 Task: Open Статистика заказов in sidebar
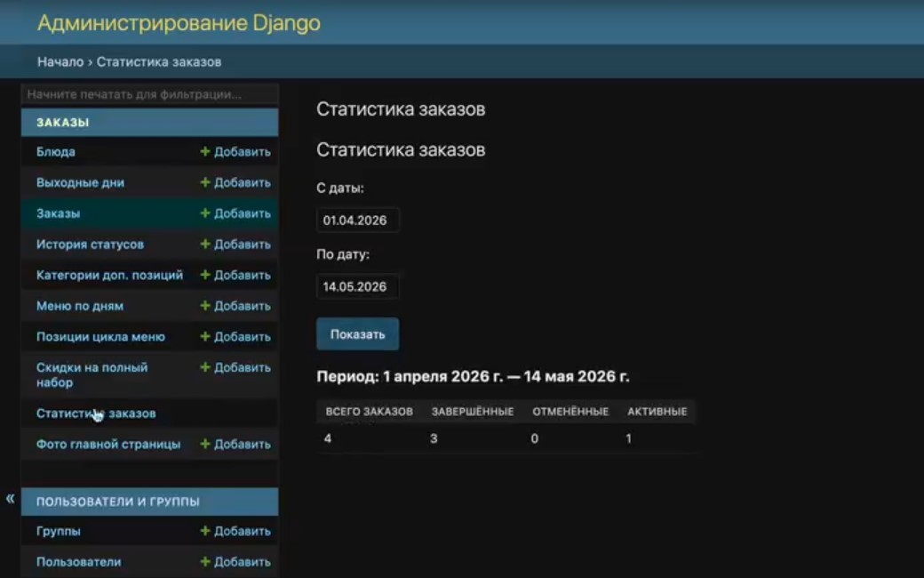pos(96,413)
